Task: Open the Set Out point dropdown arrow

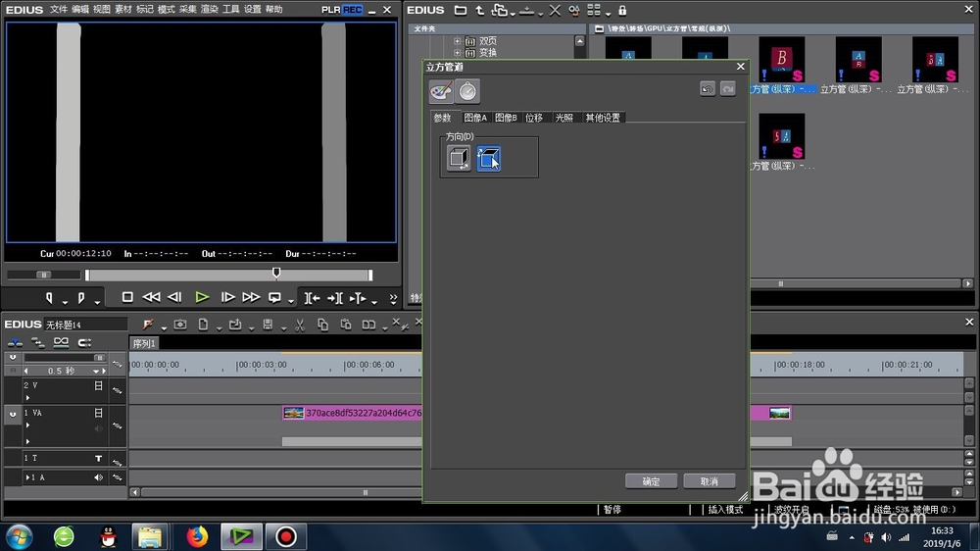Action: coord(97,302)
